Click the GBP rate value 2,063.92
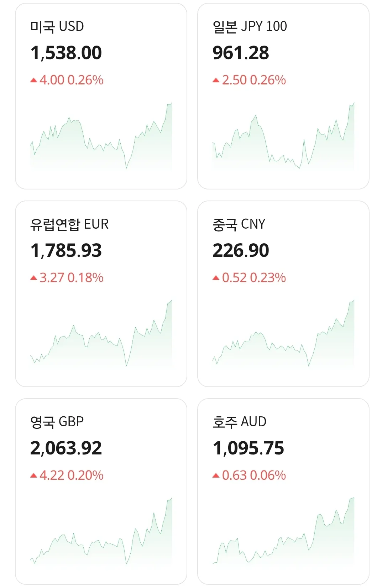Viewport: 382px width, 588px height. click(66, 448)
